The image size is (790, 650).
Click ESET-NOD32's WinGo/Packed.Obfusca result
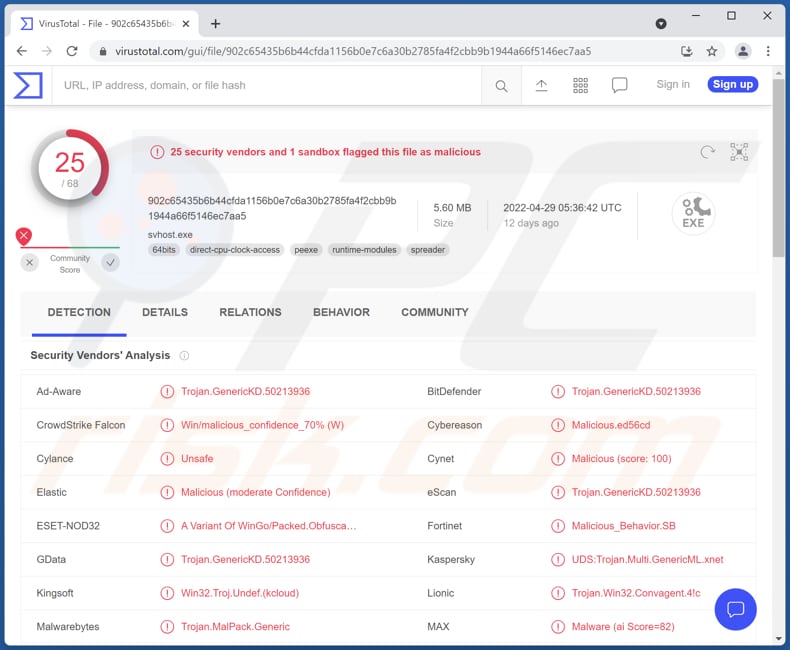(269, 526)
